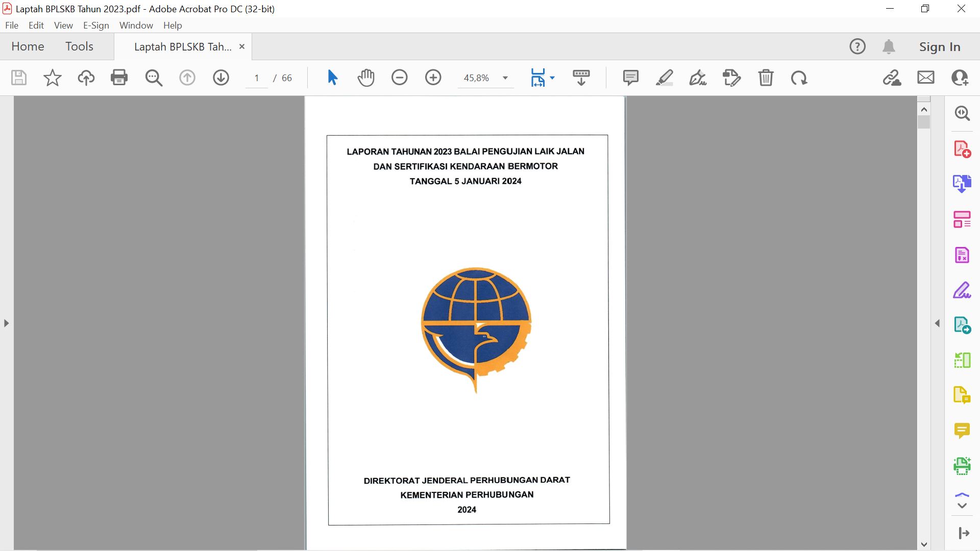Click the scrolling mode keyboard icon
This screenshot has height=551, width=980.
[x=581, y=78]
